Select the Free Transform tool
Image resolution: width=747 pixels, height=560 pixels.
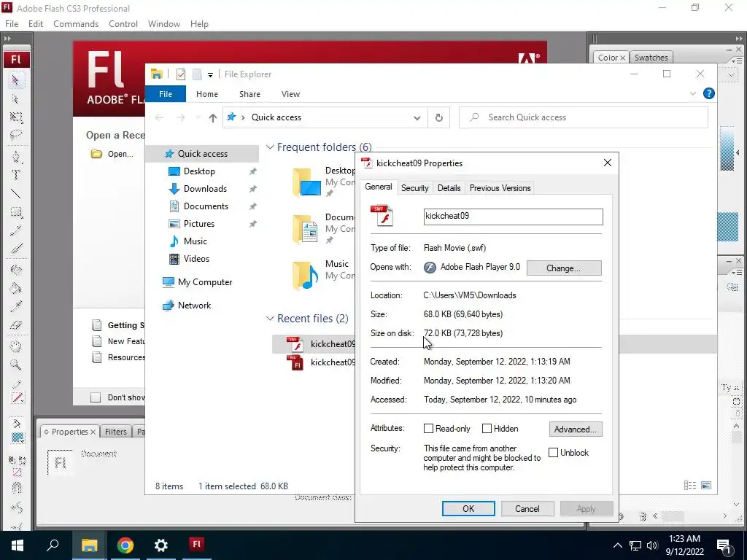pos(16,117)
